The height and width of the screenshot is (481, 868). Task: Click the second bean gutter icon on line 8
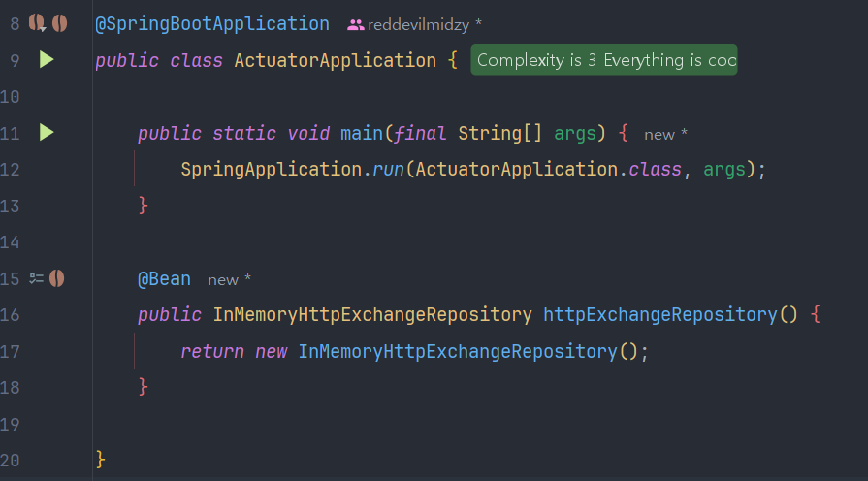[59, 23]
